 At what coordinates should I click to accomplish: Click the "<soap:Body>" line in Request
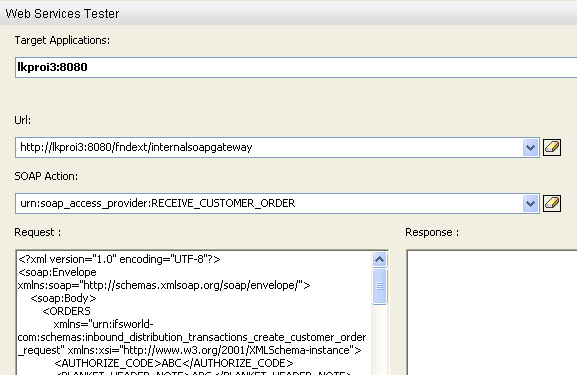pyautogui.click(x=63, y=298)
